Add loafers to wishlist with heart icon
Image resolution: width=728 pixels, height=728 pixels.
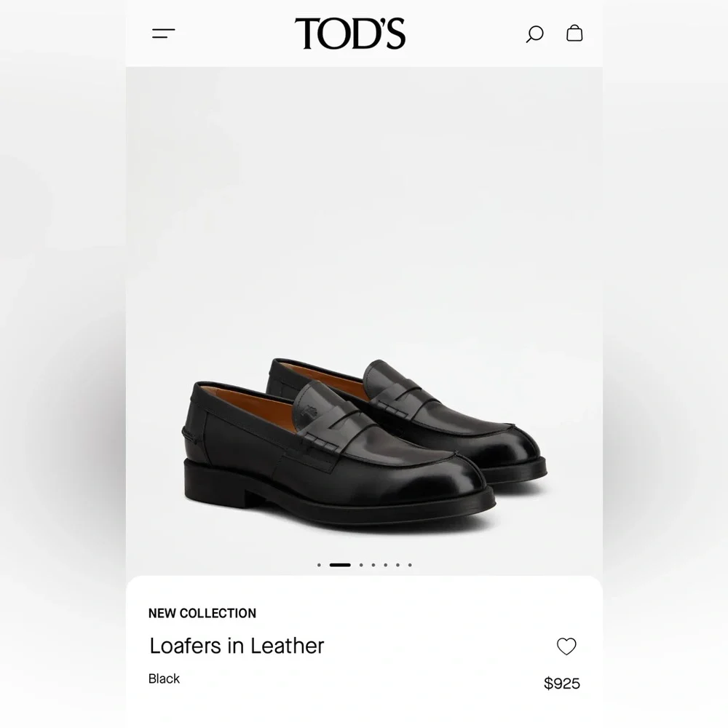coord(566,646)
